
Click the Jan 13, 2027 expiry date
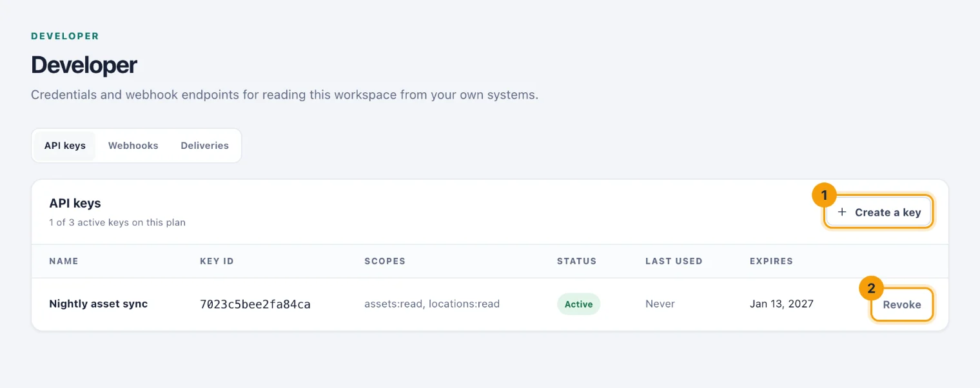(781, 304)
